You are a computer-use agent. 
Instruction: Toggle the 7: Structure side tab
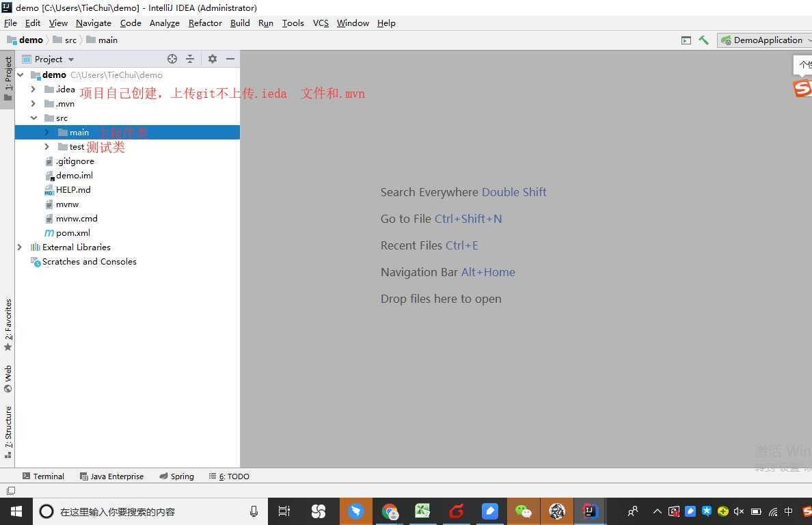[8, 432]
